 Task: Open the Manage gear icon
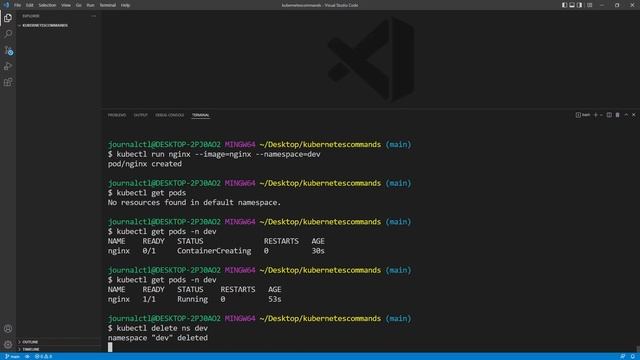point(8,345)
